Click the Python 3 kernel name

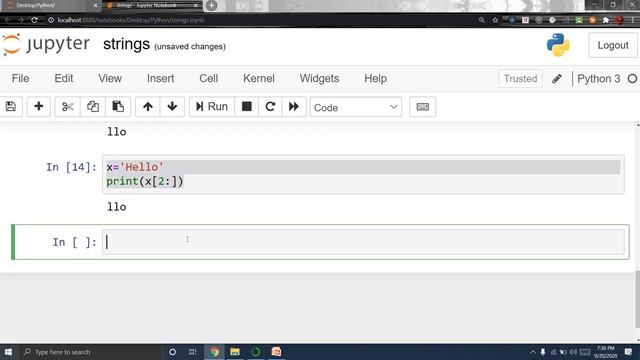click(598, 79)
